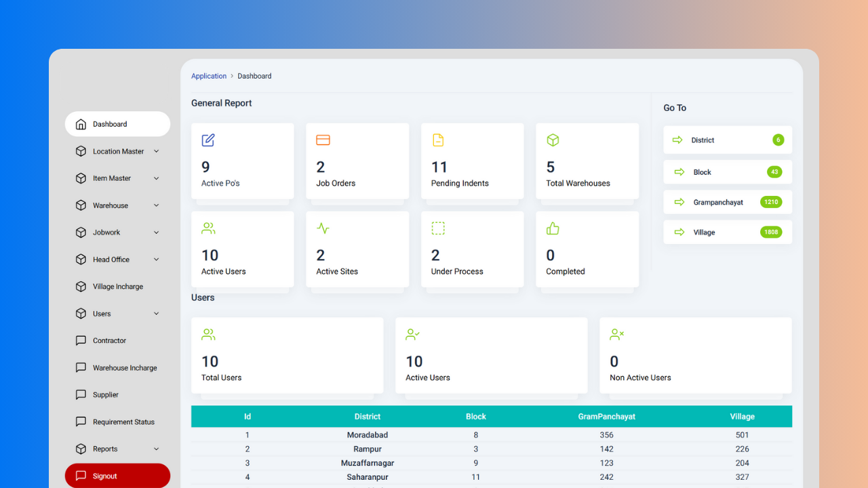Expand the Reports menu chevron

(157, 449)
